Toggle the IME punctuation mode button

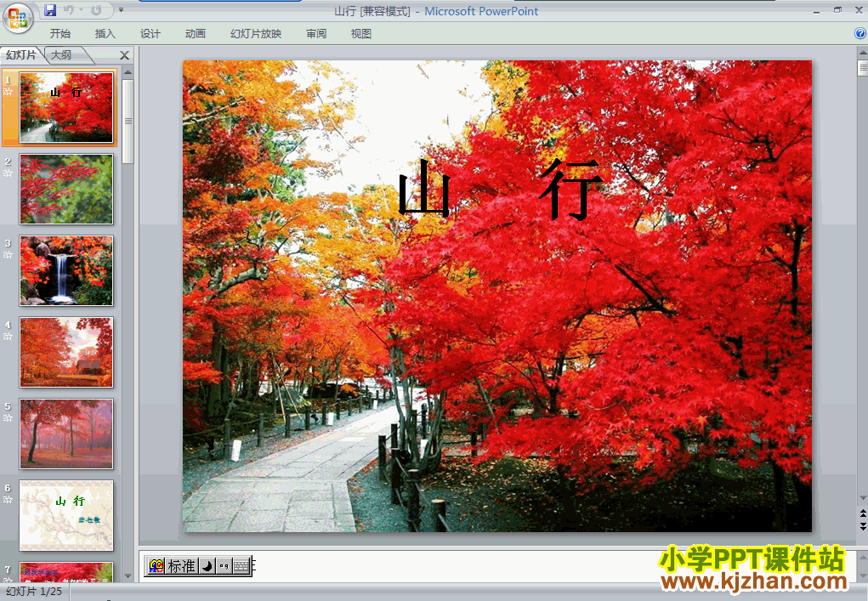(223, 565)
